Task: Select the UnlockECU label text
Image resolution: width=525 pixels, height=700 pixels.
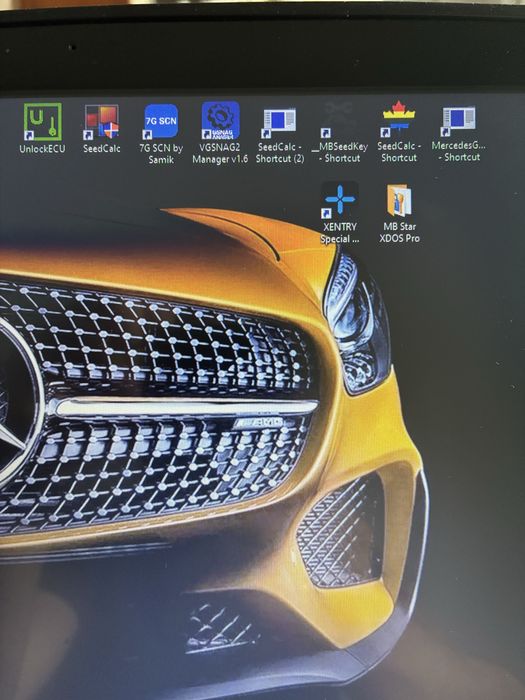Action: tap(42, 149)
